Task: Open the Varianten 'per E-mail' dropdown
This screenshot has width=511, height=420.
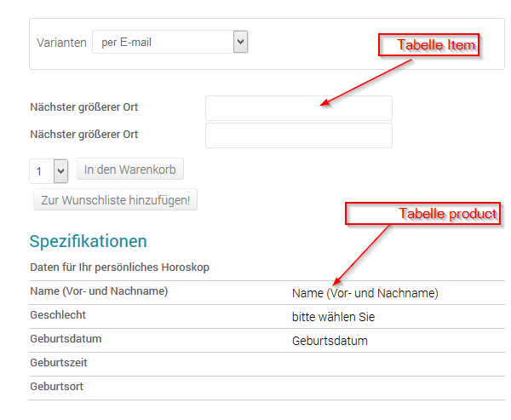Action: 162,42
